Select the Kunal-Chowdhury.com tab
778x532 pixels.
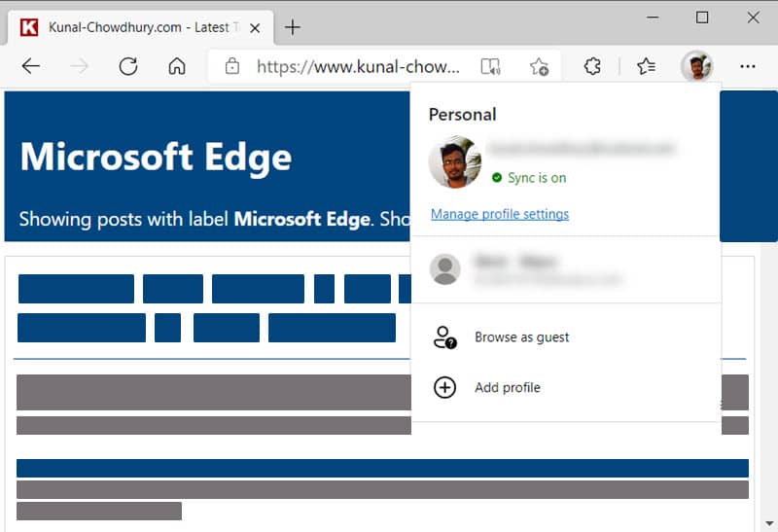[x=140, y=27]
